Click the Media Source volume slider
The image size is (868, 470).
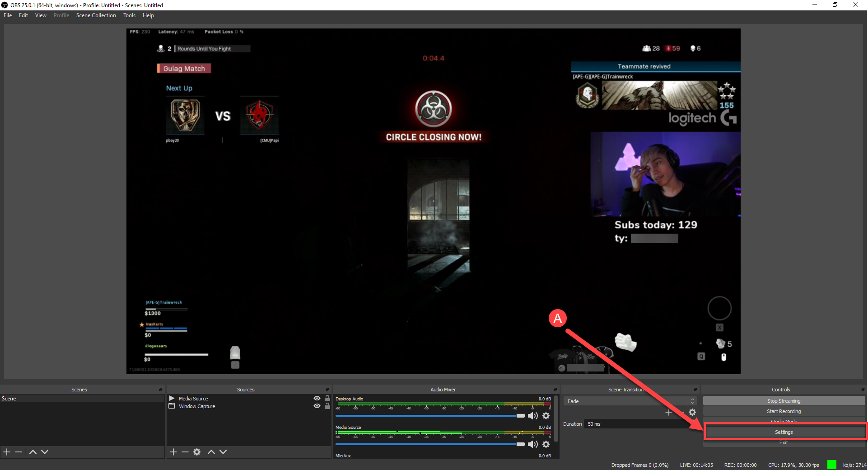(x=430, y=444)
